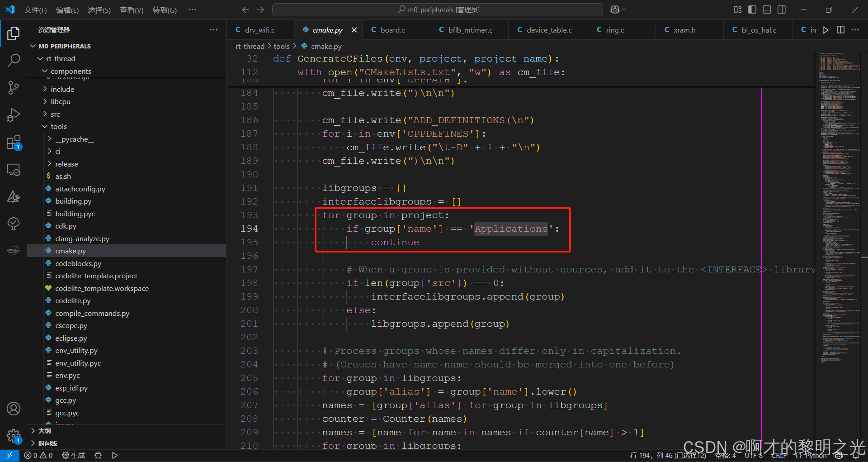This screenshot has width=868, height=462.
Task: Open the Run and Debug view
Action: (14, 114)
